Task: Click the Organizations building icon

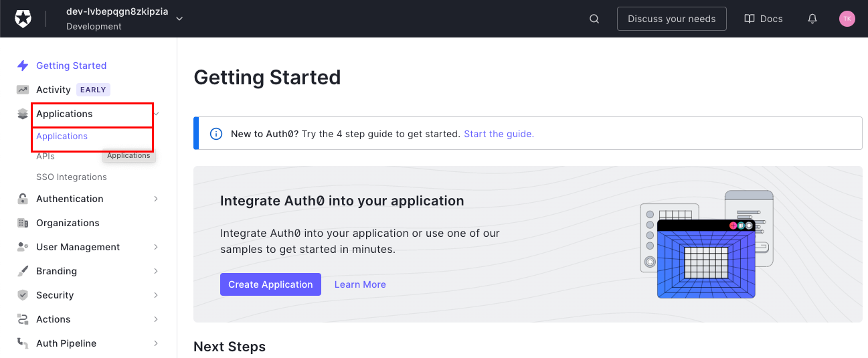Action: point(23,223)
